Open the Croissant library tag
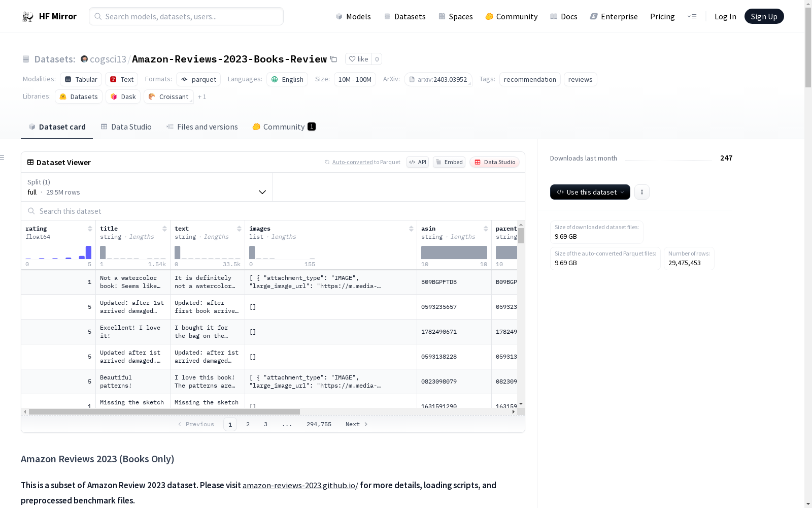This screenshot has width=812, height=508. click(168, 97)
